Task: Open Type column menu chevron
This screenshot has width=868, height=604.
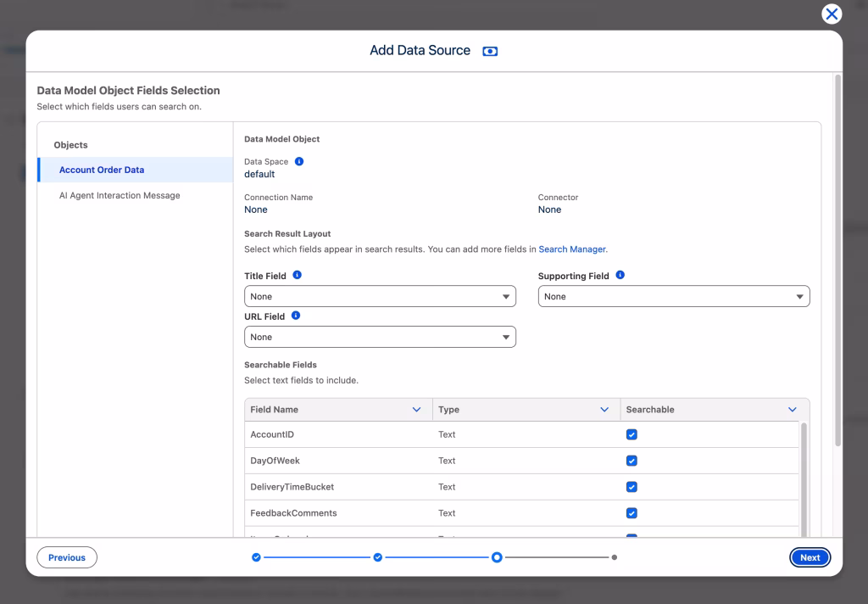Action: 604,410
